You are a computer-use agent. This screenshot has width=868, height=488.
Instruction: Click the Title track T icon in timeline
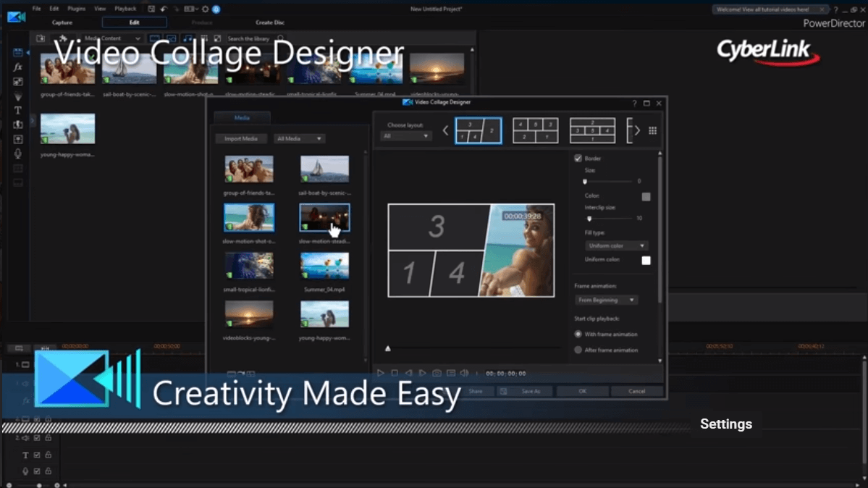[x=25, y=455]
